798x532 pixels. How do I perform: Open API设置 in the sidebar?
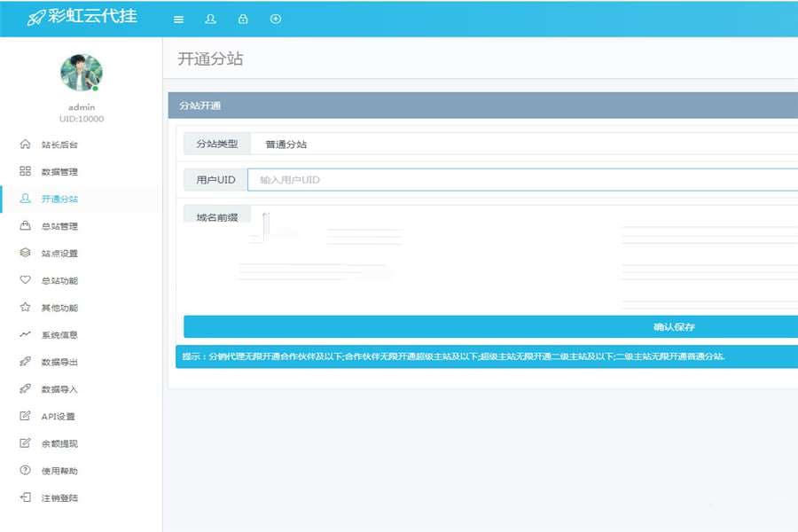point(58,417)
